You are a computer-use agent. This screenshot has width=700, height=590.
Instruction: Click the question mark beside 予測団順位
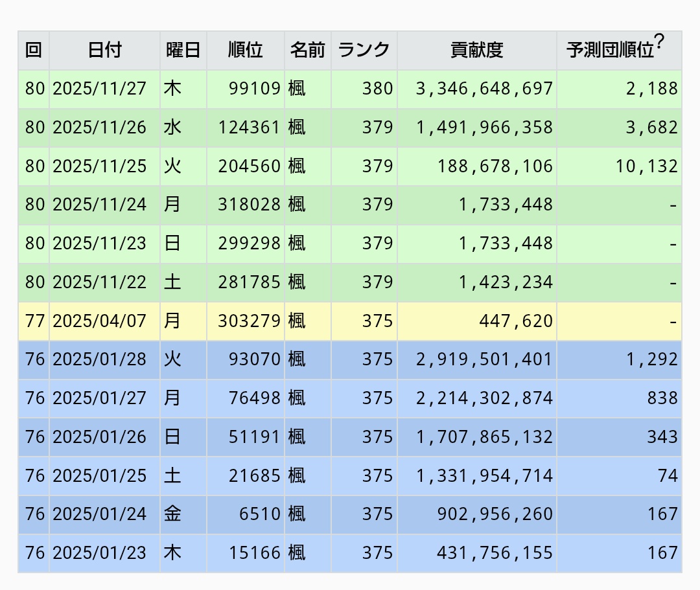point(659,41)
